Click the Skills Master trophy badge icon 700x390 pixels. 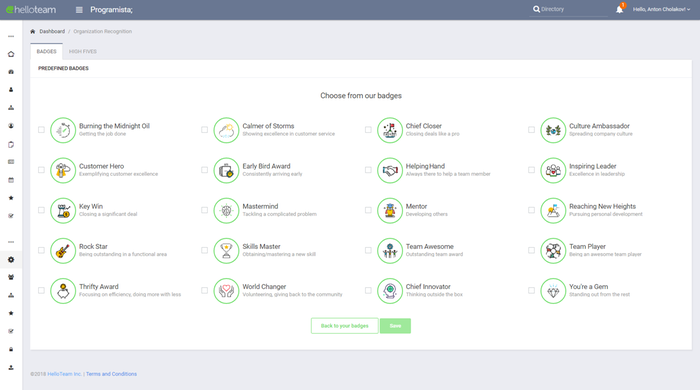tap(226, 250)
